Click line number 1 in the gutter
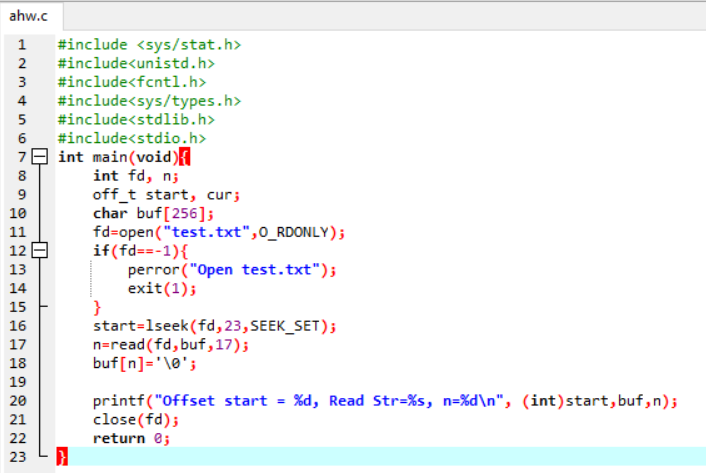 (22, 45)
